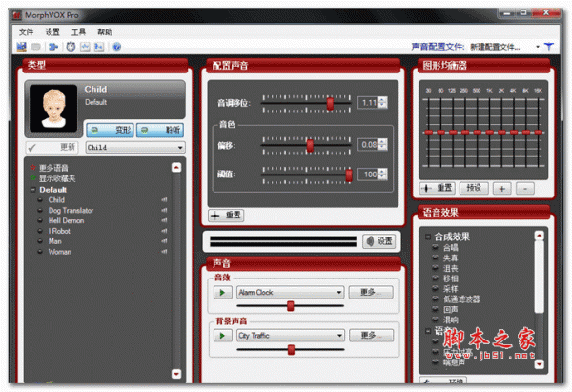Click the Child avatar thumbnail
The height and width of the screenshot is (392, 572).
coord(53,108)
